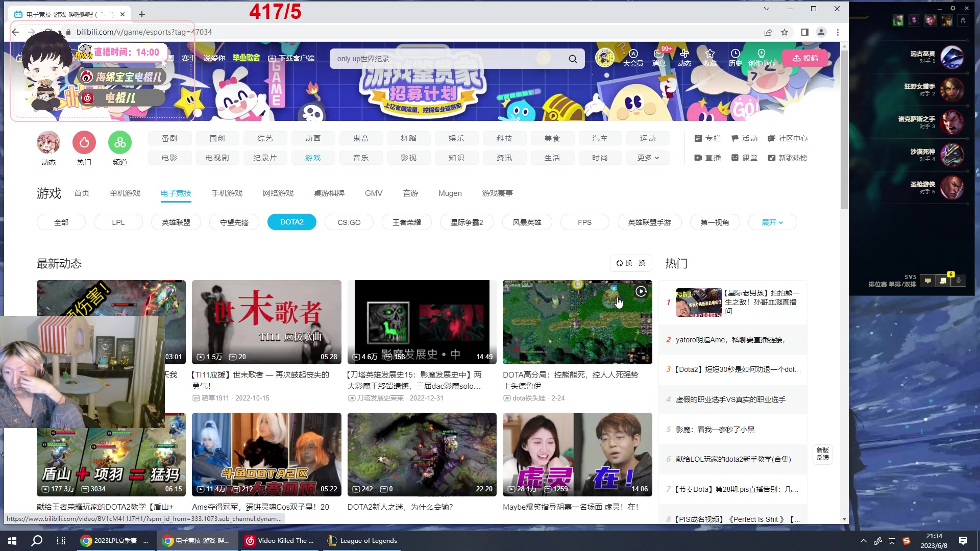Select LPL tag filter
Viewport: 980px width, 551px height.
point(118,222)
